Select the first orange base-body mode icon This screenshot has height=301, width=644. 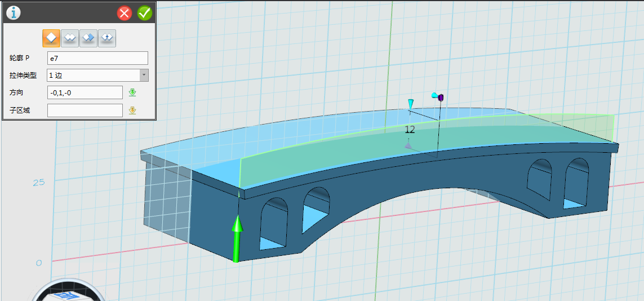tap(51, 38)
